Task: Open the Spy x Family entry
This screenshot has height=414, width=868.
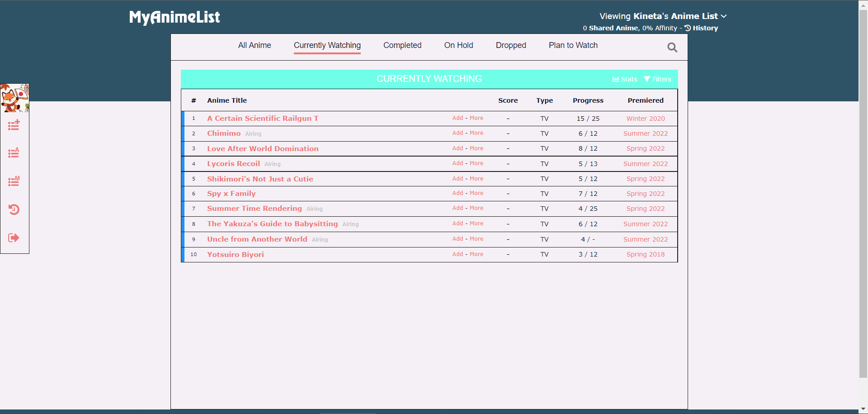Action: pyautogui.click(x=231, y=194)
